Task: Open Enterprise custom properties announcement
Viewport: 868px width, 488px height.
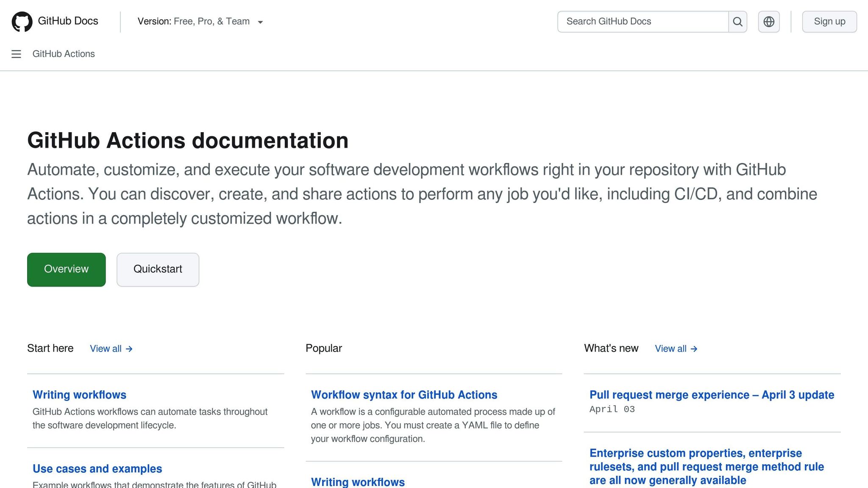Action: (706, 466)
